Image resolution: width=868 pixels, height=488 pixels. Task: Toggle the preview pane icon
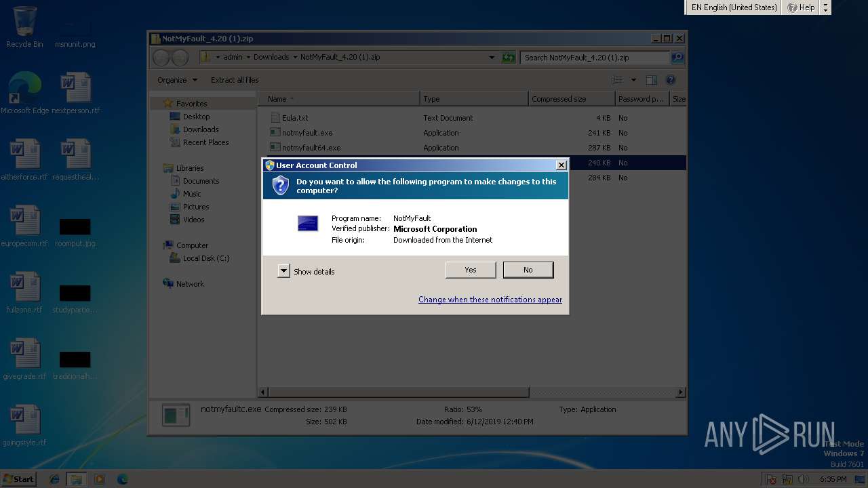[652, 80]
